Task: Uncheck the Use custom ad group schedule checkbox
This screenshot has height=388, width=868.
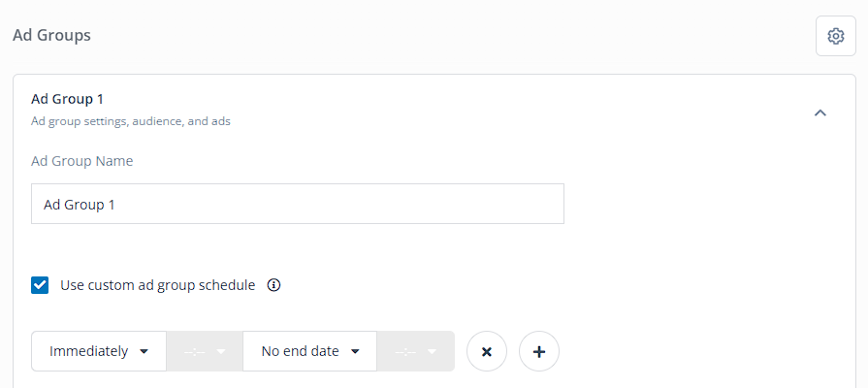Action: pyautogui.click(x=40, y=285)
